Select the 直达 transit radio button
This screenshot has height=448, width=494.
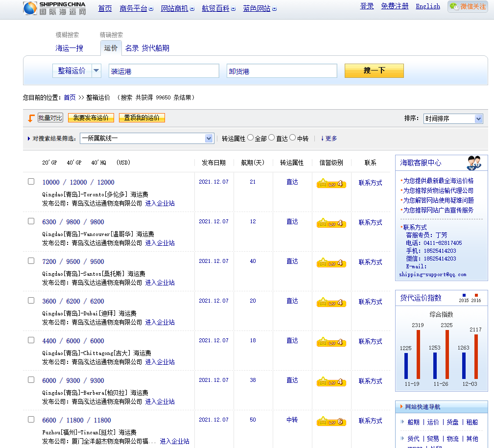pyautogui.click(x=272, y=138)
